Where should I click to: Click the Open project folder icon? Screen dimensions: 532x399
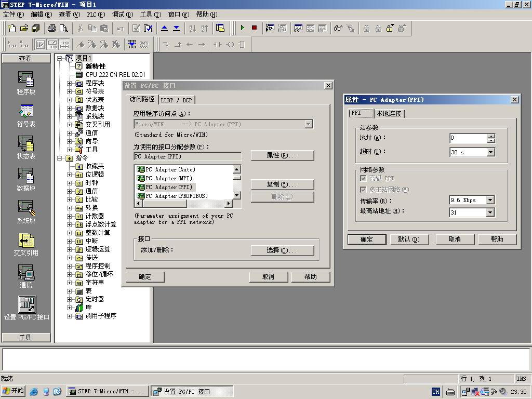[x=24, y=28]
